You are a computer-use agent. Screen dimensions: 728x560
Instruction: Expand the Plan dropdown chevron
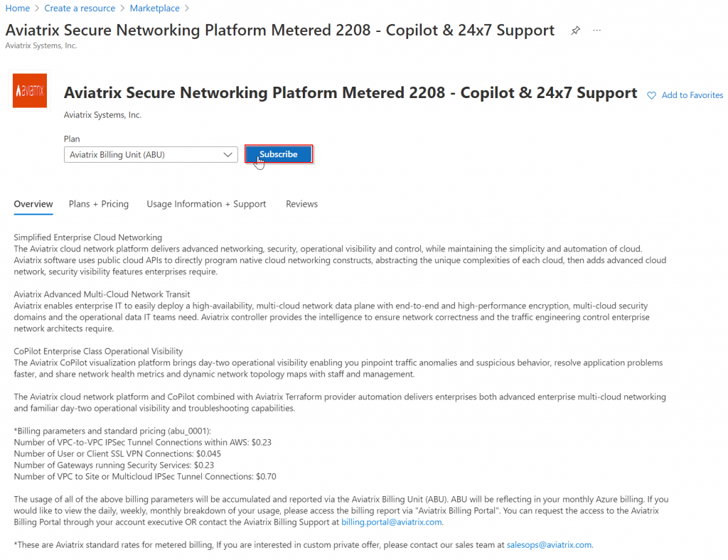click(x=227, y=154)
